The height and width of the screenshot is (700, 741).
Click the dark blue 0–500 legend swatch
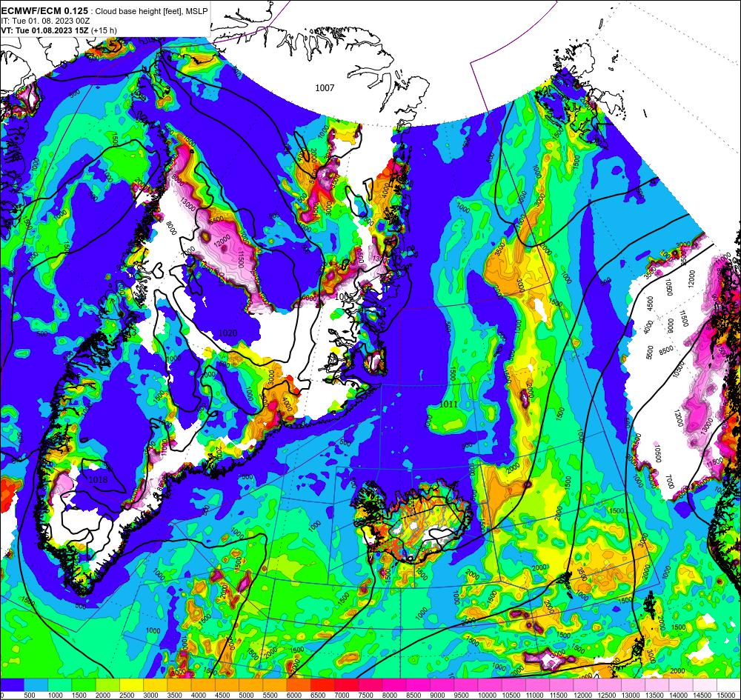(13, 685)
